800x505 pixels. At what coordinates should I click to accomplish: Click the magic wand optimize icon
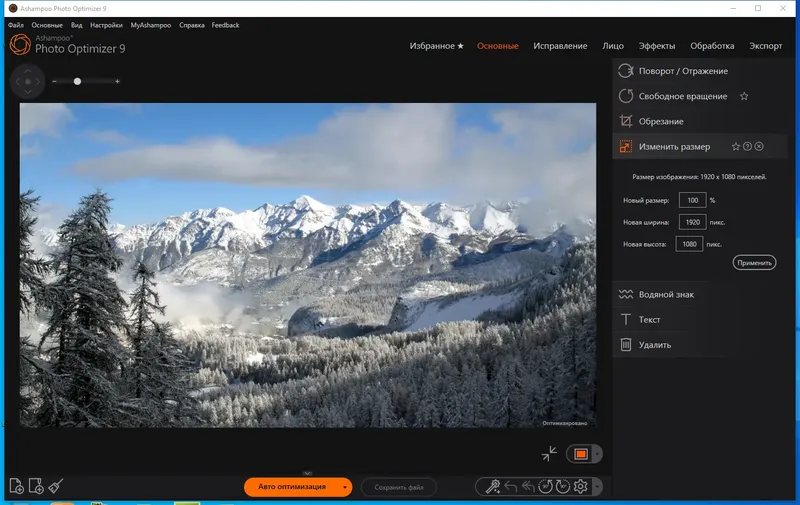(493, 487)
